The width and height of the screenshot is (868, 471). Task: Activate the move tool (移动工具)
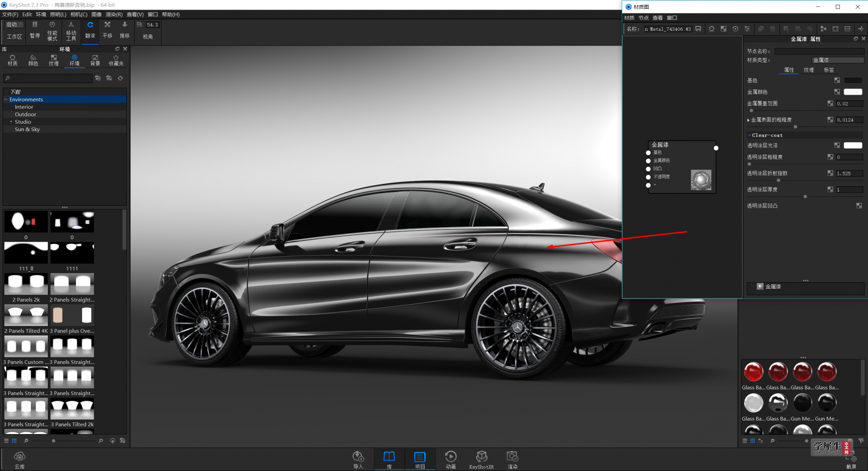pyautogui.click(x=71, y=31)
